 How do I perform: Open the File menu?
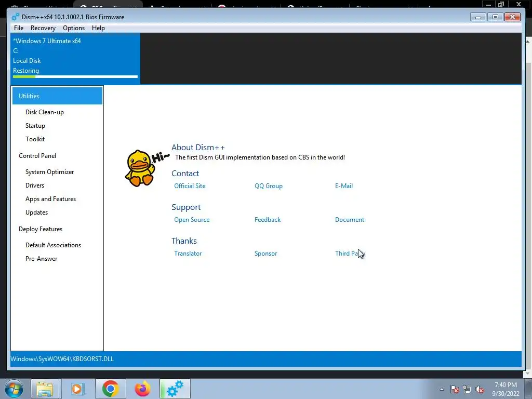pos(19,28)
